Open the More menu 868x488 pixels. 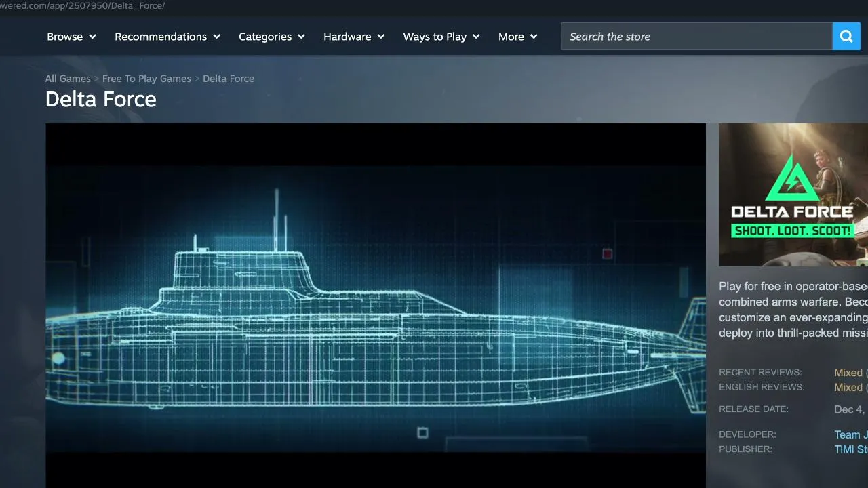pyautogui.click(x=518, y=37)
